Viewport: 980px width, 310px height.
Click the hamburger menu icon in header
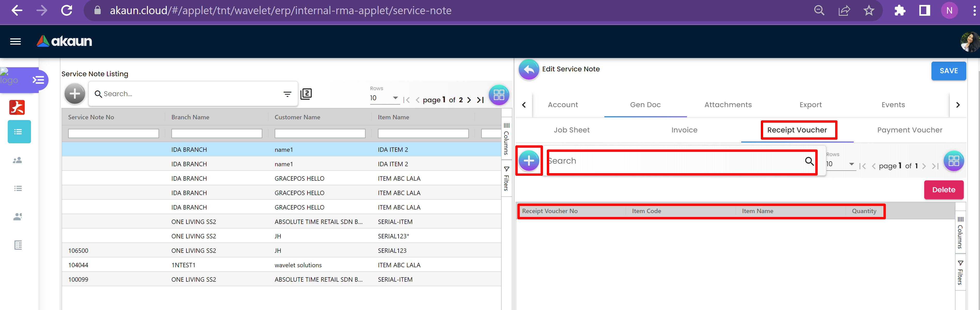click(15, 41)
